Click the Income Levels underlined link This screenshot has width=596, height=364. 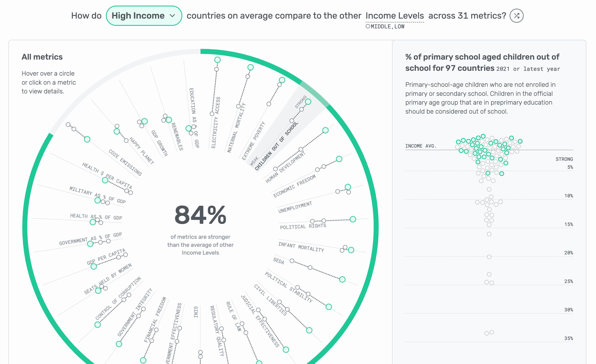point(394,16)
